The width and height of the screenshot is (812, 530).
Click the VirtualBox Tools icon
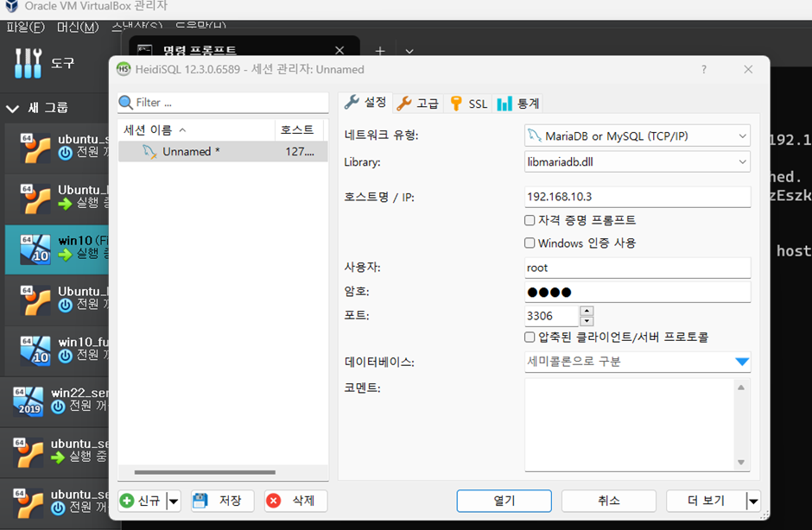tap(28, 63)
